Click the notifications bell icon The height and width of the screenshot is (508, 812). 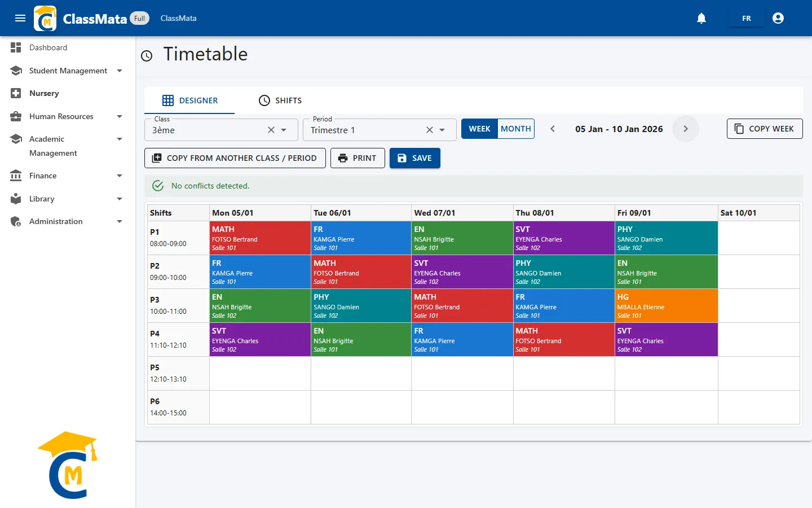point(701,18)
